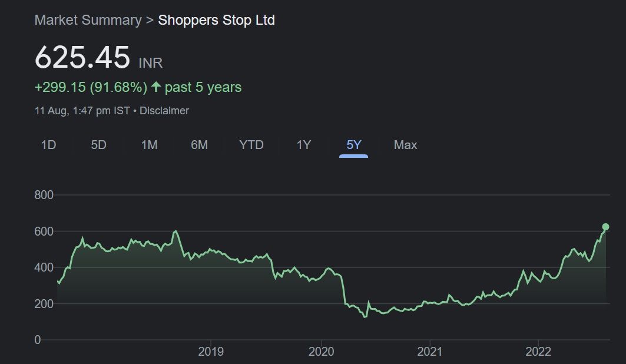Click the 2021 x-axis label
The height and width of the screenshot is (364, 626).
pos(430,352)
